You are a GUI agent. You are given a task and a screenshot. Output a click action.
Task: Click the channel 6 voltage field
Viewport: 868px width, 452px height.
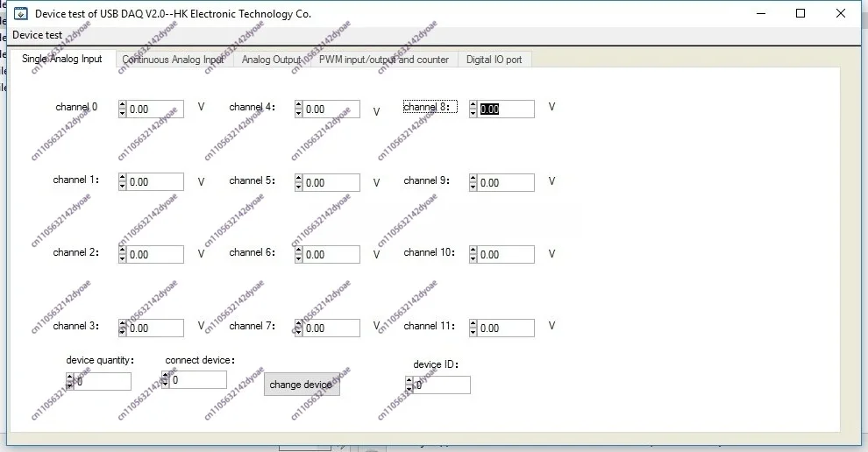click(x=331, y=255)
